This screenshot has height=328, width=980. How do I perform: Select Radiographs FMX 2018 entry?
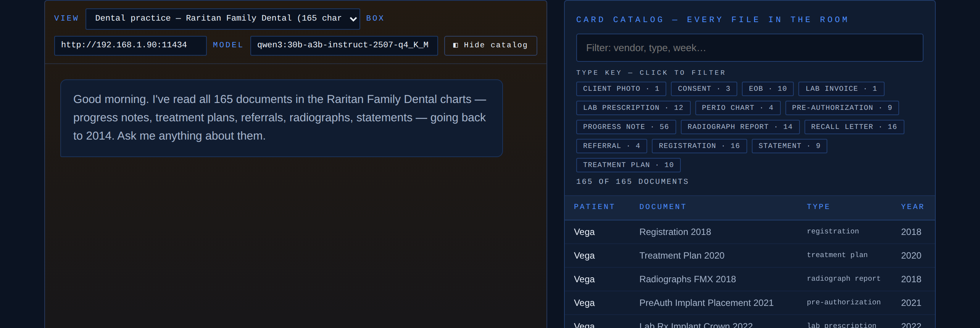pyautogui.click(x=750, y=279)
